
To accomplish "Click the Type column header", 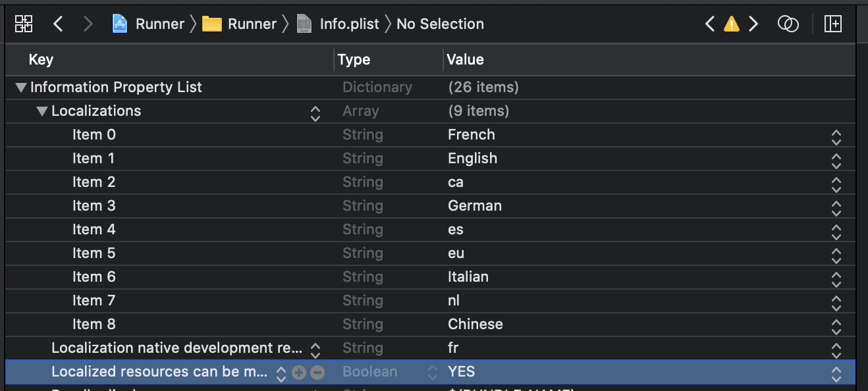I will click(x=354, y=60).
